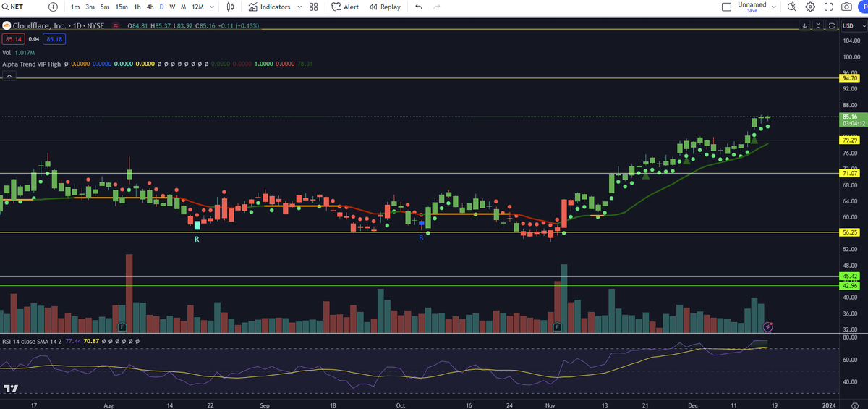Click the TradingView logo watermark
Image resolution: width=868 pixels, height=409 pixels.
pos(11,388)
